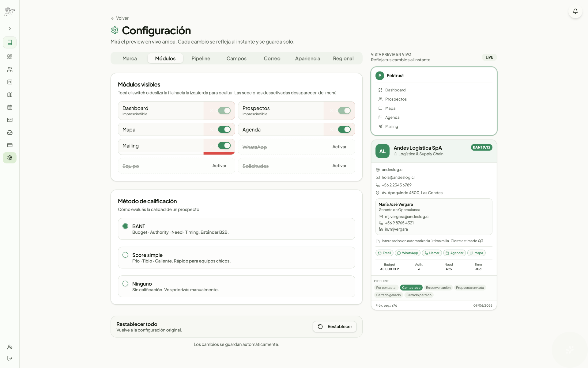Click the app logo at top left
Screen dimensions: 588x368
tap(10, 12)
